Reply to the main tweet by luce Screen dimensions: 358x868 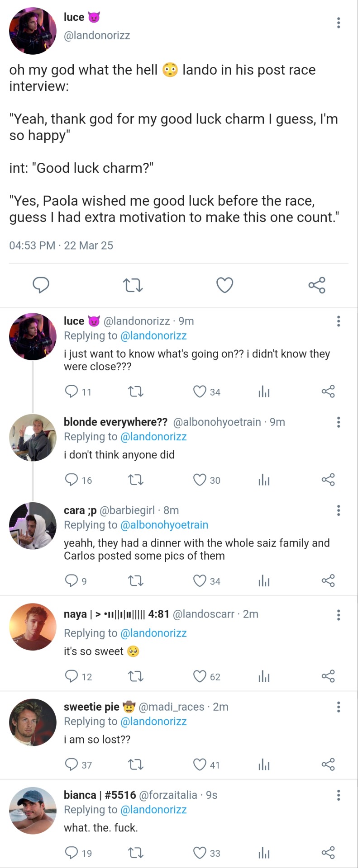coord(41,285)
